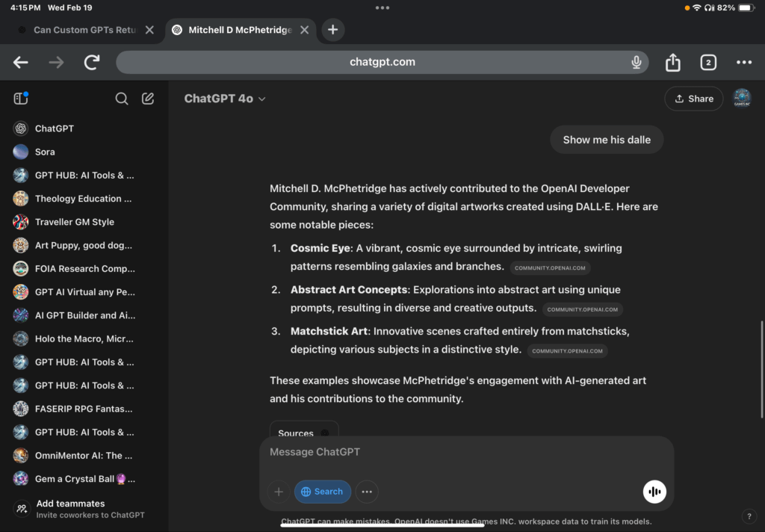The height and width of the screenshot is (532, 765).
Task: Open attachment options with the plus icon
Action: click(279, 492)
